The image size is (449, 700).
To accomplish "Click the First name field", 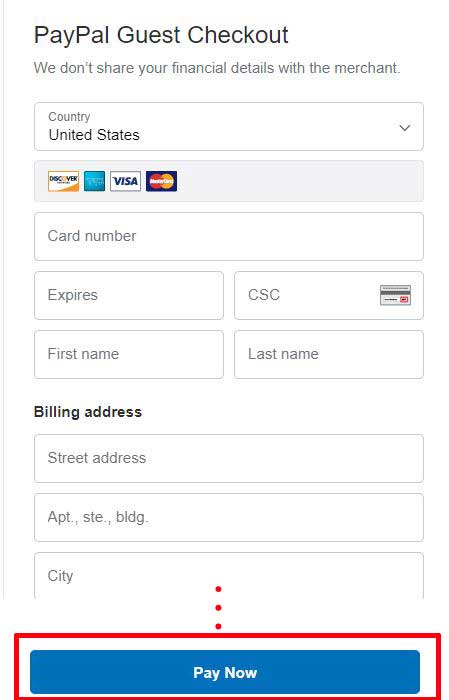I will pos(129,354).
